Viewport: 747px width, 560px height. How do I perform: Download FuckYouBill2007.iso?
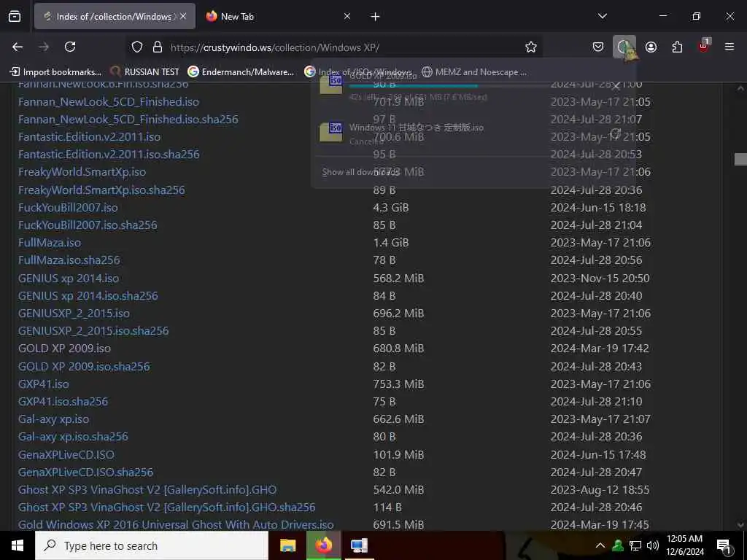tap(68, 208)
